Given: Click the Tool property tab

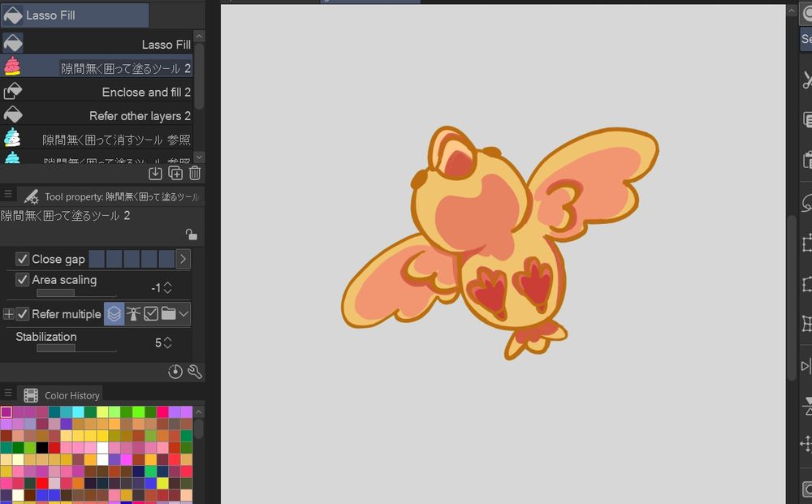Looking at the screenshot, I should pos(111,196).
